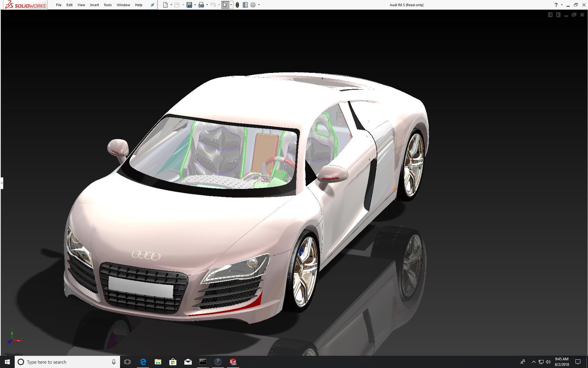The image size is (588, 368).
Task: Open the Insert menu
Action: point(94,5)
